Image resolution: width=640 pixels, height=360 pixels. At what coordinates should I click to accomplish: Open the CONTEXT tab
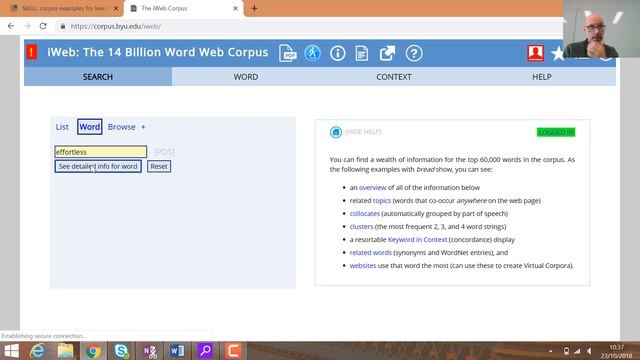[394, 77]
